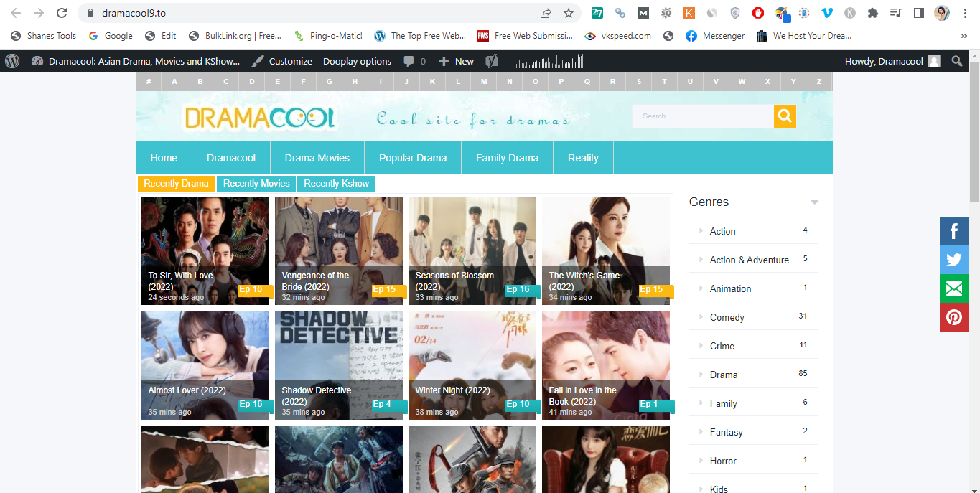Image resolution: width=980 pixels, height=493 pixels.
Task: Open Shadow Detective thumbnail
Action: pos(339,365)
